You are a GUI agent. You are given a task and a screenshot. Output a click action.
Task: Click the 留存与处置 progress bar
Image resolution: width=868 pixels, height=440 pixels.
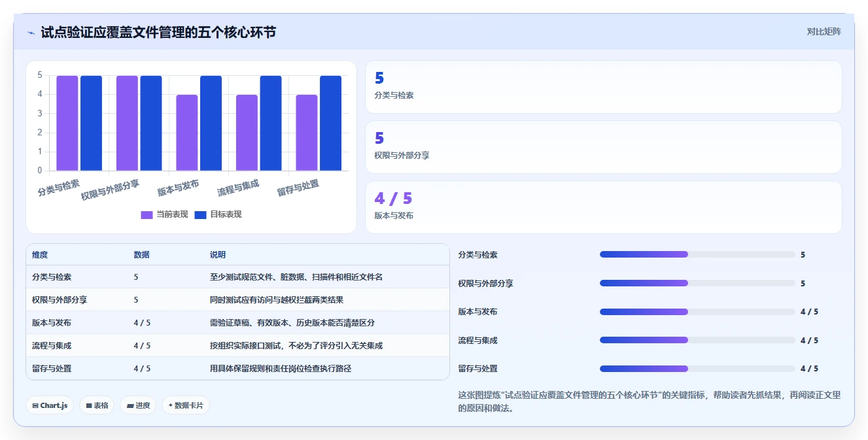(697, 369)
